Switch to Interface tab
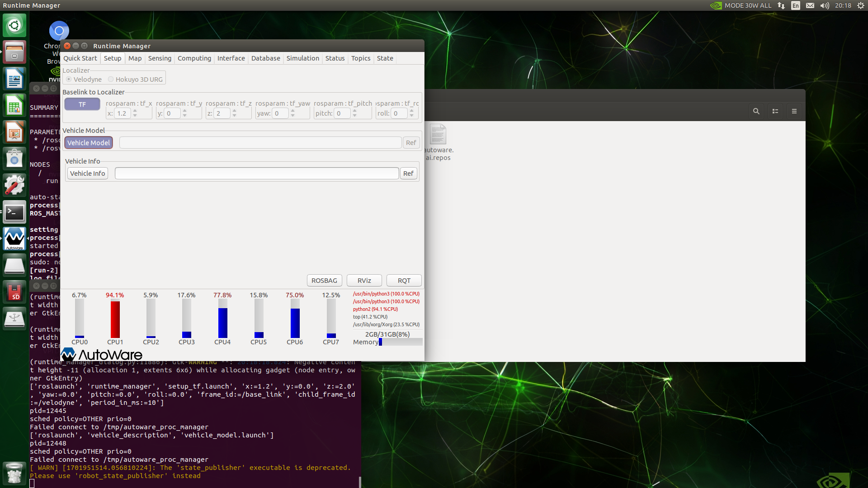The height and width of the screenshot is (488, 868). [231, 58]
